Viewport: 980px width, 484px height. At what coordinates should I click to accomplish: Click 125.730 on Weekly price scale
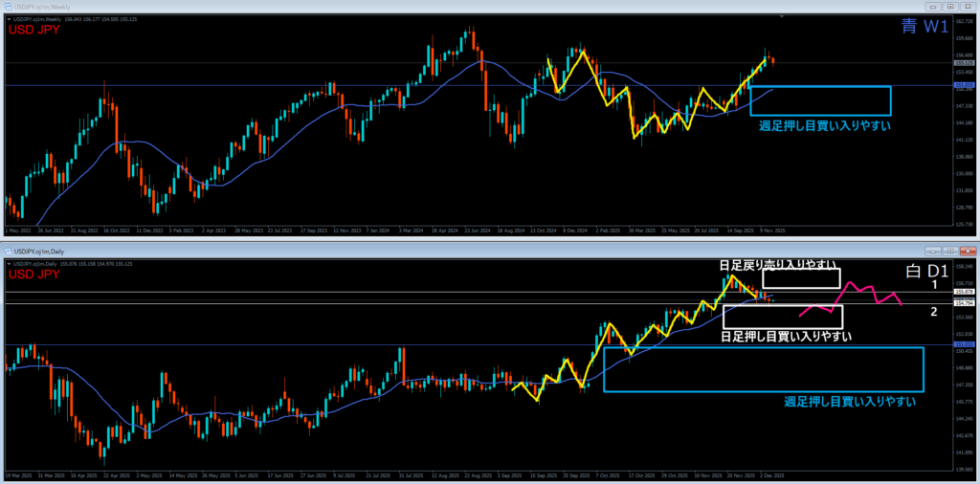(963, 224)
